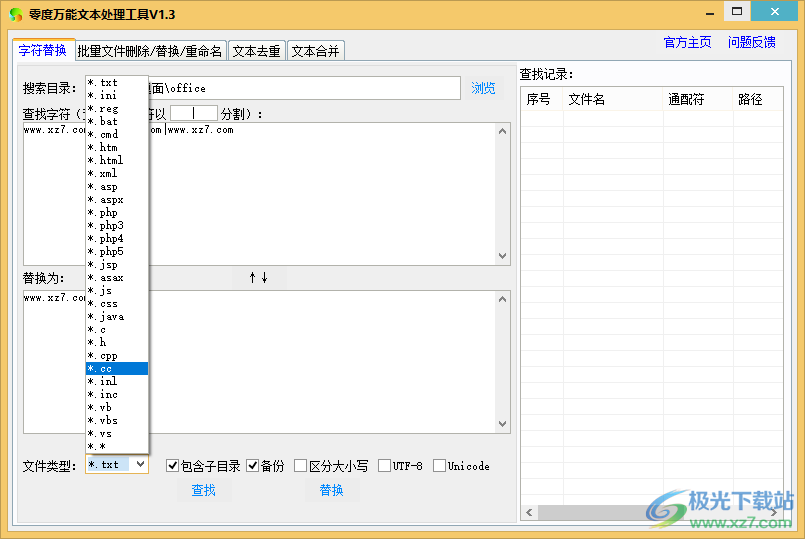Click the 搜索目录 path input field
The image size is (805, 539).
tap(304, 88)
